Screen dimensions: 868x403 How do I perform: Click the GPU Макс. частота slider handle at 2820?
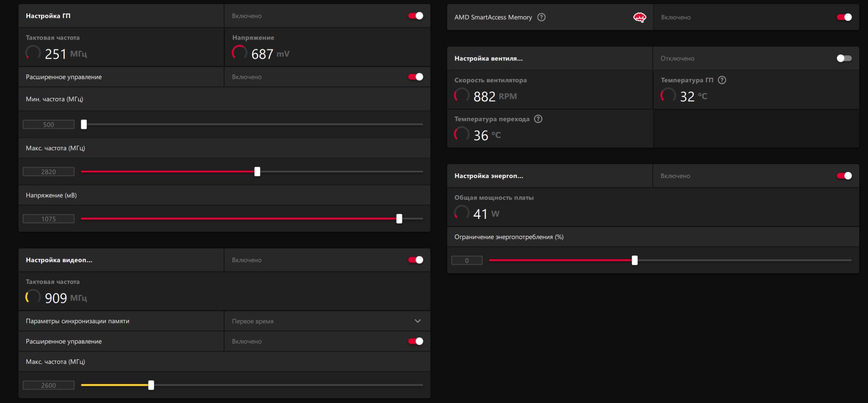click(257, 172)
